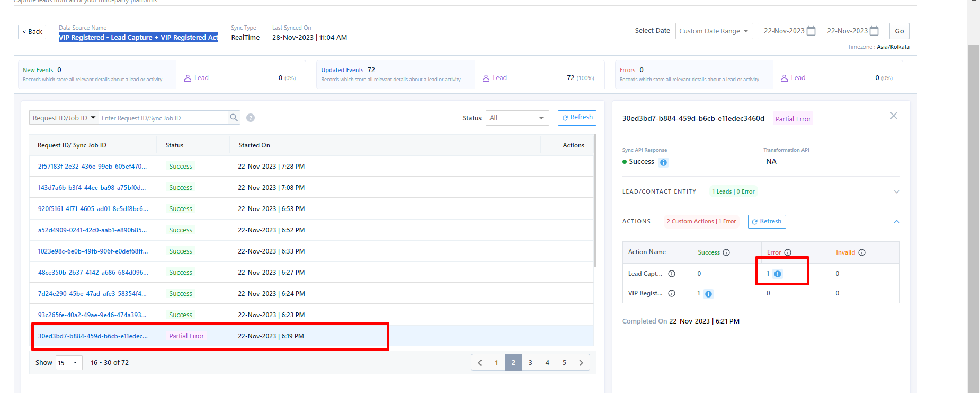
Task: Click the Request ID/ Sync Job ID column header
Action: coord(72,145)
